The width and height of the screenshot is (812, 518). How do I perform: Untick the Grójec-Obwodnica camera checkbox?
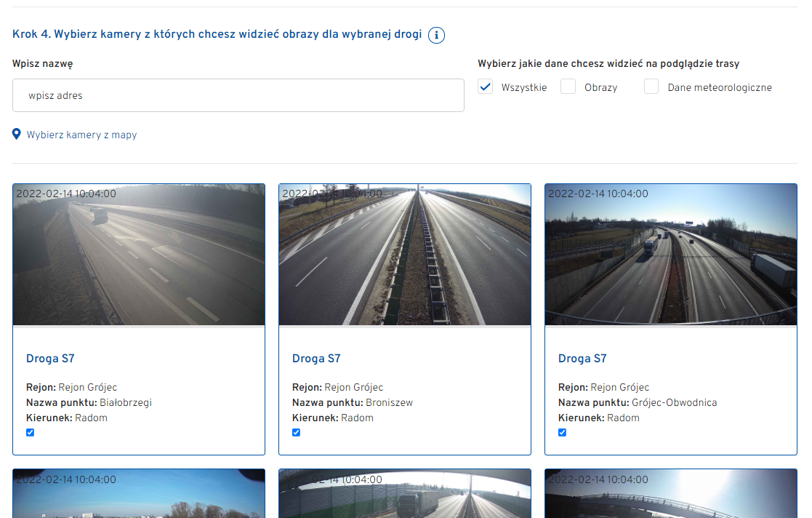tap(563, 433)
